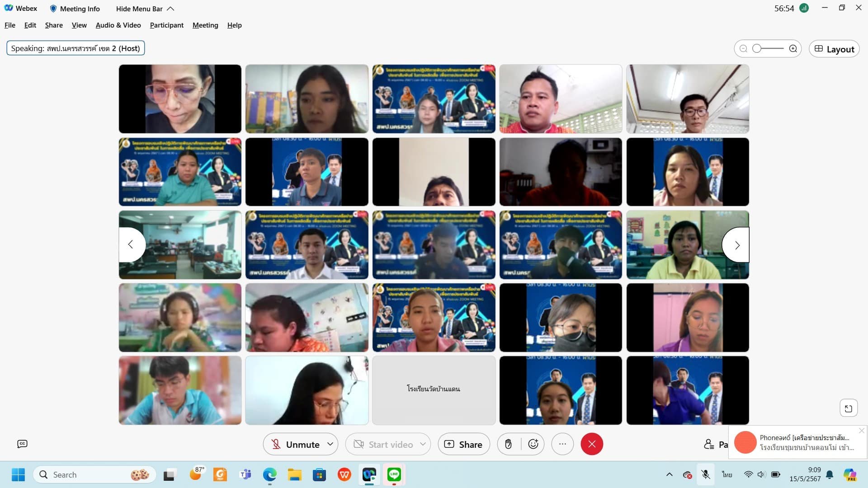Open the emoji reactions icon
This screenshot has height=488, width=868.
(533, 444)
